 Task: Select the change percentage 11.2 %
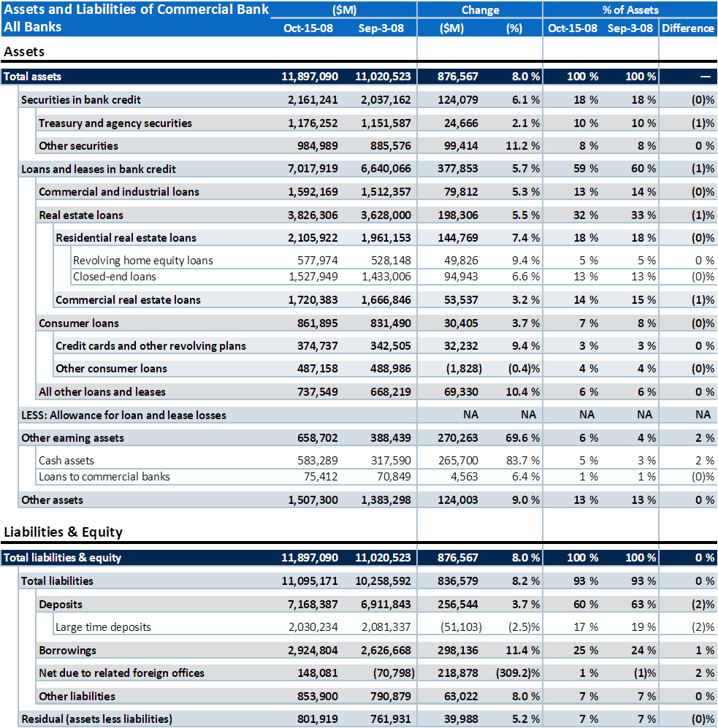[523, 146]
